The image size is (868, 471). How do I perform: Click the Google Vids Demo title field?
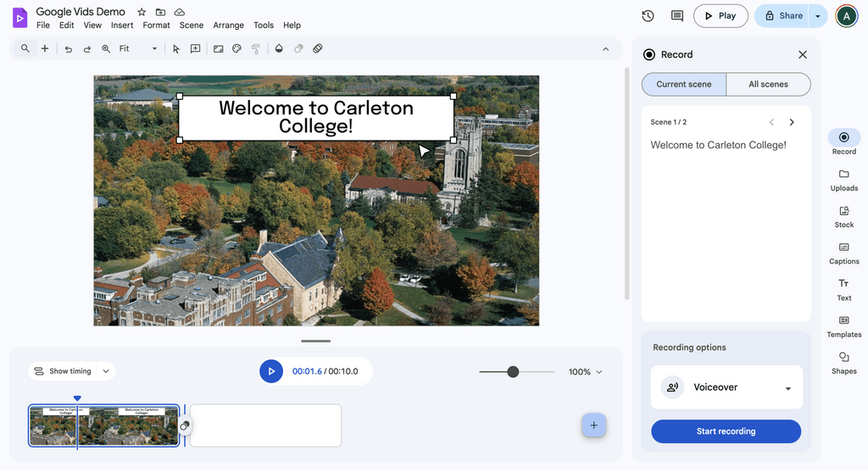point(81,12)
